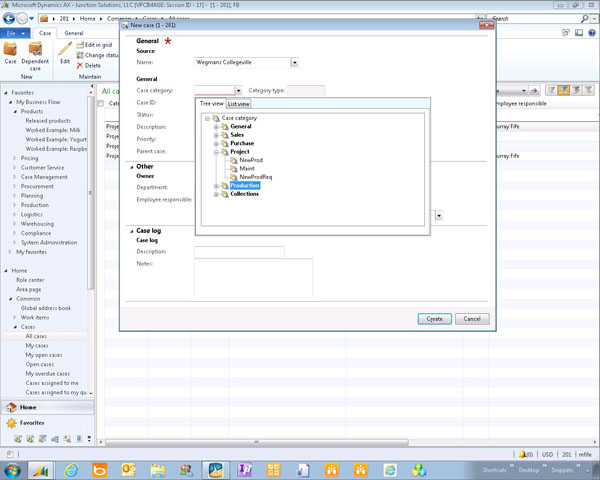The width and height of the screenshot is (600, 480).
Task: Expand the Collections tree node
Action: coord(216,194)
